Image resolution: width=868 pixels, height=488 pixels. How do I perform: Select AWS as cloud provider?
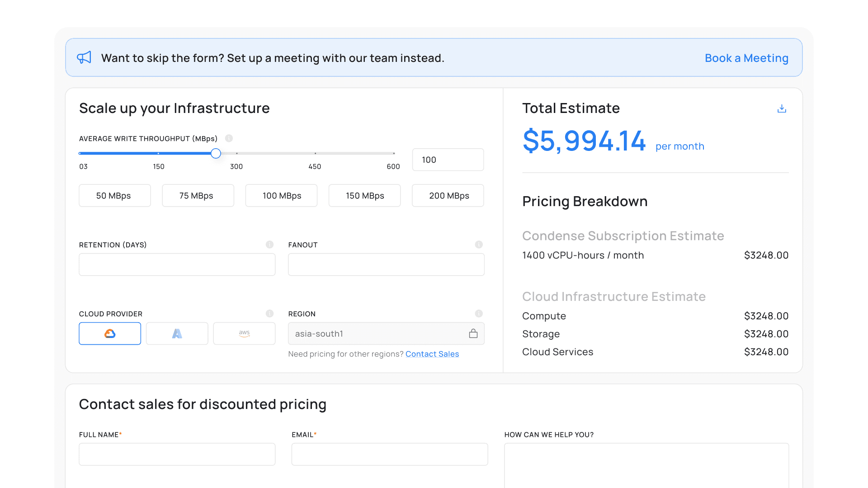244,333
